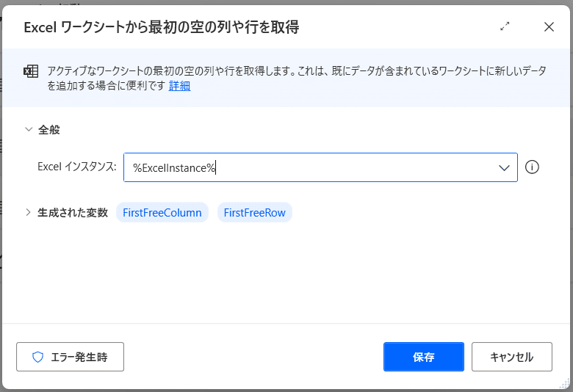This screenshot has width=573, height=392.
Task: Open the 詳細 link
Action: point(179,85)
